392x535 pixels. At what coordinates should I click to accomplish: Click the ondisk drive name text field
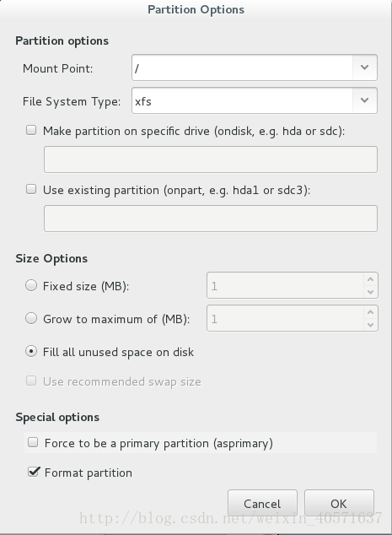(211, 159)
